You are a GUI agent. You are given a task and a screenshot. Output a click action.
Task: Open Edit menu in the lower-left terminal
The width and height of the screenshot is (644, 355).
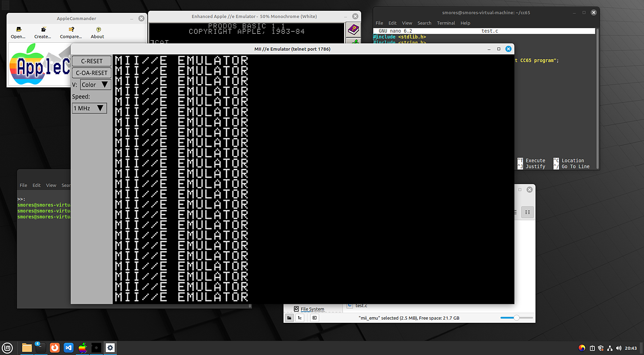pos(37,185)
